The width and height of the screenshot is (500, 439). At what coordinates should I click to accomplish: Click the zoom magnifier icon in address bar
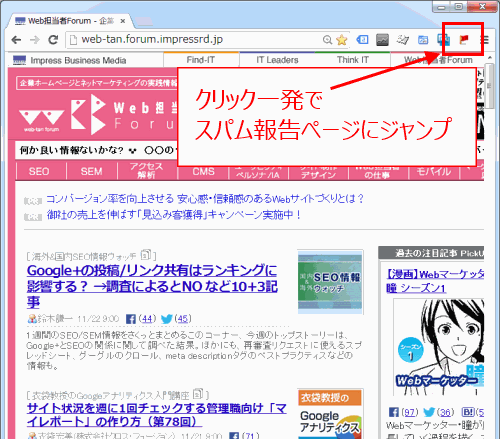coord(327,40)
